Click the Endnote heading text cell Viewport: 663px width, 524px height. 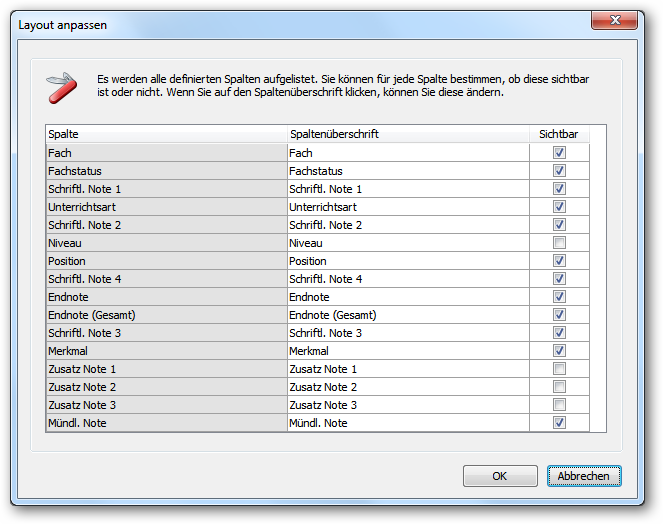[408, 297]
